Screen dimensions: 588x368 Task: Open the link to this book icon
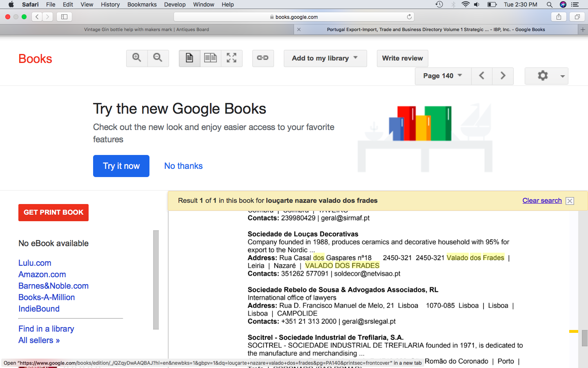point(263,58)
